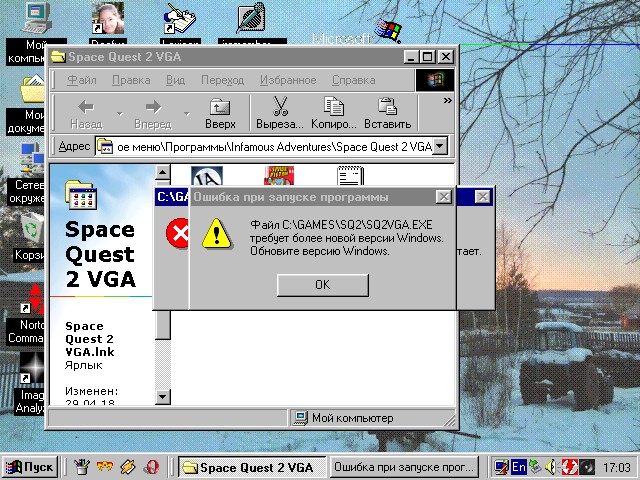Select the notepad text file icon in folder

pyautogui.click(x=351, y=176)
